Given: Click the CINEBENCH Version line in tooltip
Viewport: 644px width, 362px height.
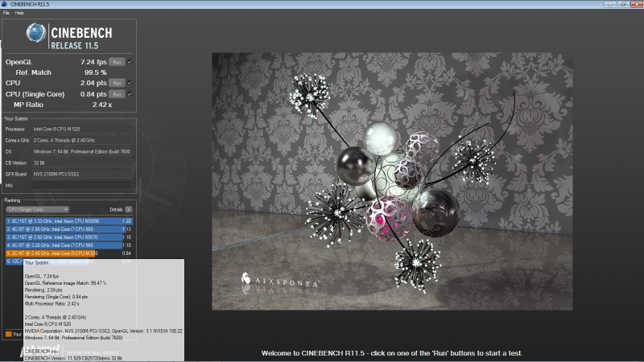Looking at the screenshot, I should click(x=73, y=358).
